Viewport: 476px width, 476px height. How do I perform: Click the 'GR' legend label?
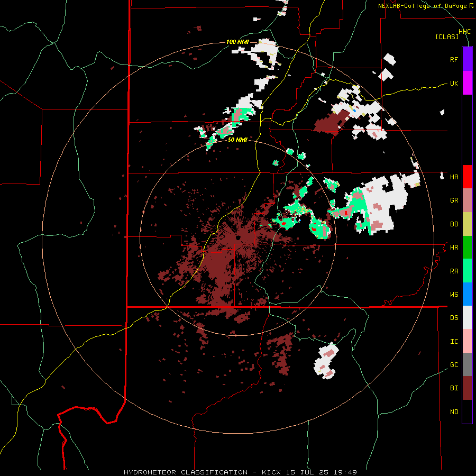pos(454,200)
